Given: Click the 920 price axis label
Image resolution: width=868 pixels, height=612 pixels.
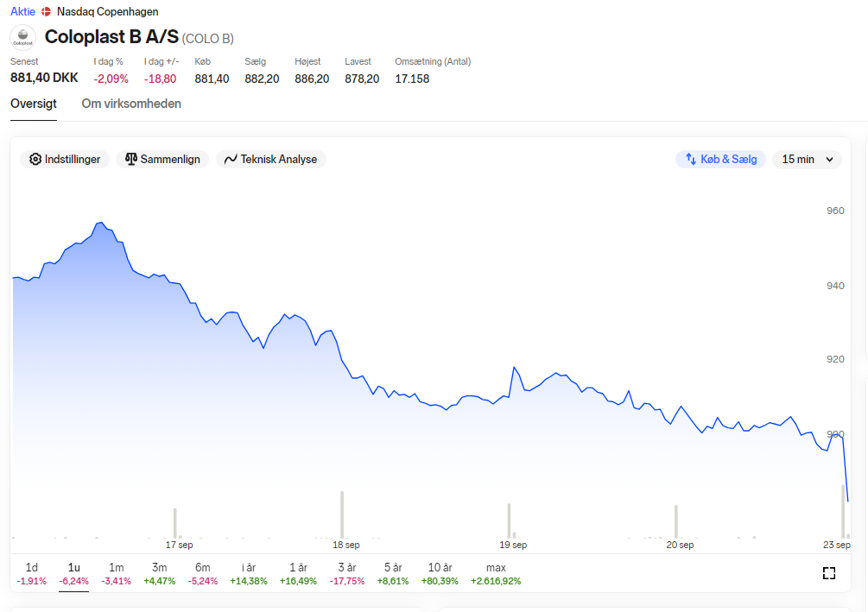Looking at the screenshot, I should pos(835,359).
